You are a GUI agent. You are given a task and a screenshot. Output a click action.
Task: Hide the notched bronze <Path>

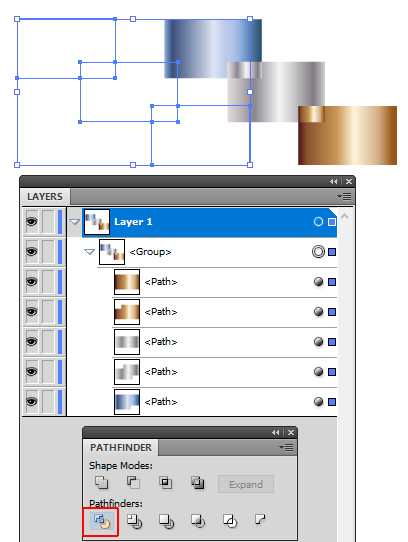click(31, 311)
